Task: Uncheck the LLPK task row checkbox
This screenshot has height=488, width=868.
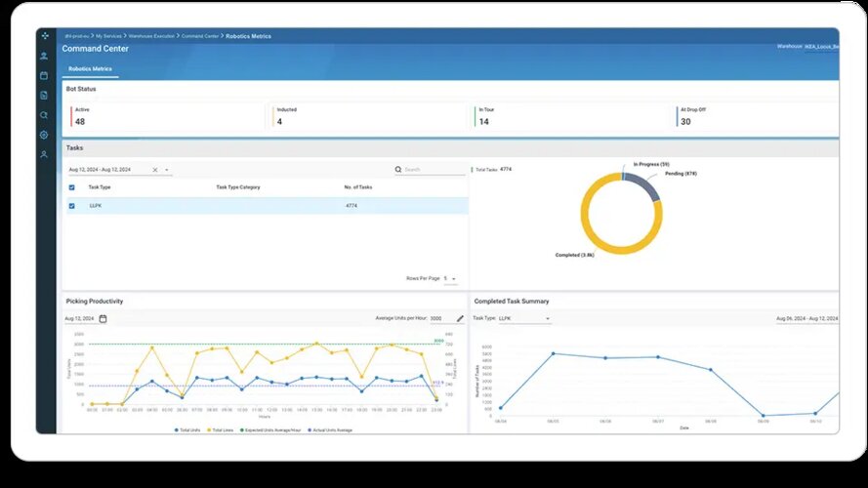Action: [x=70, y=206]
